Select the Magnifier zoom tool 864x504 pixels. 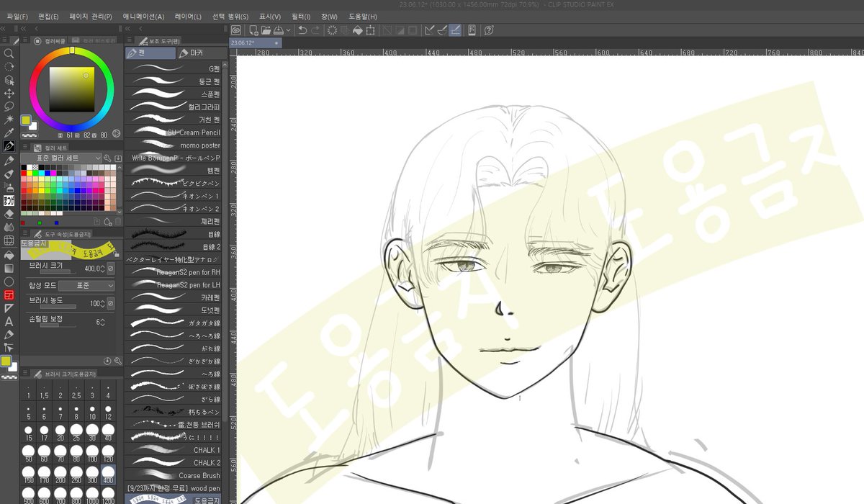click(x=9, y=53)
